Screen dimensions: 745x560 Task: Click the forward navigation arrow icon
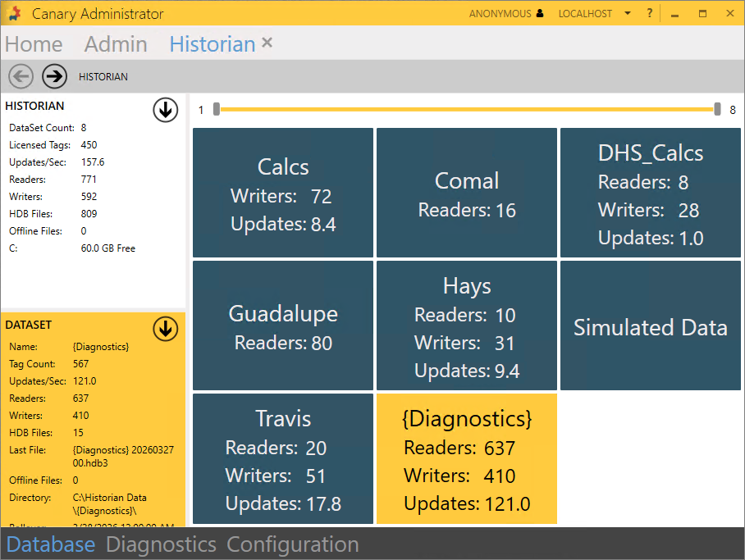coord(55,76)
